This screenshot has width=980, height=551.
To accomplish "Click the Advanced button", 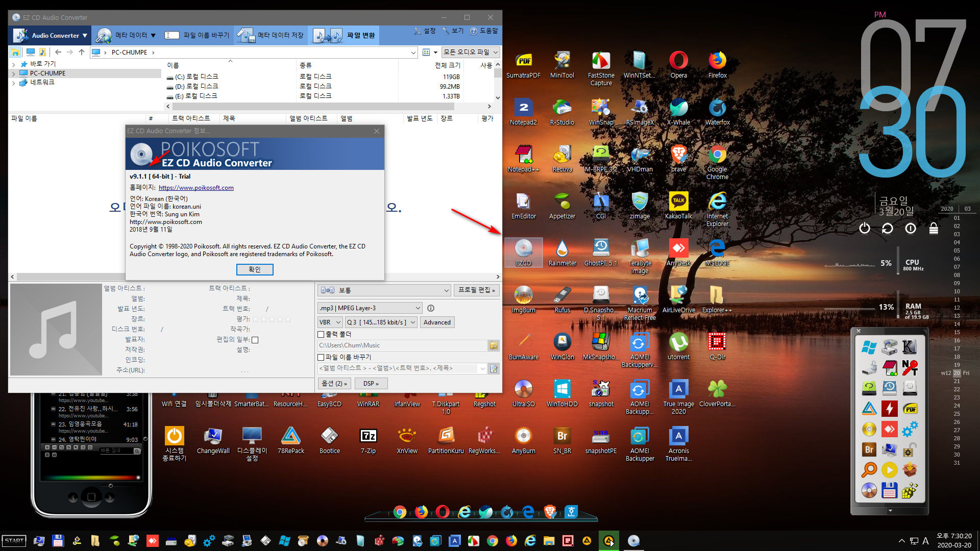I will click(x=437, y=322).
